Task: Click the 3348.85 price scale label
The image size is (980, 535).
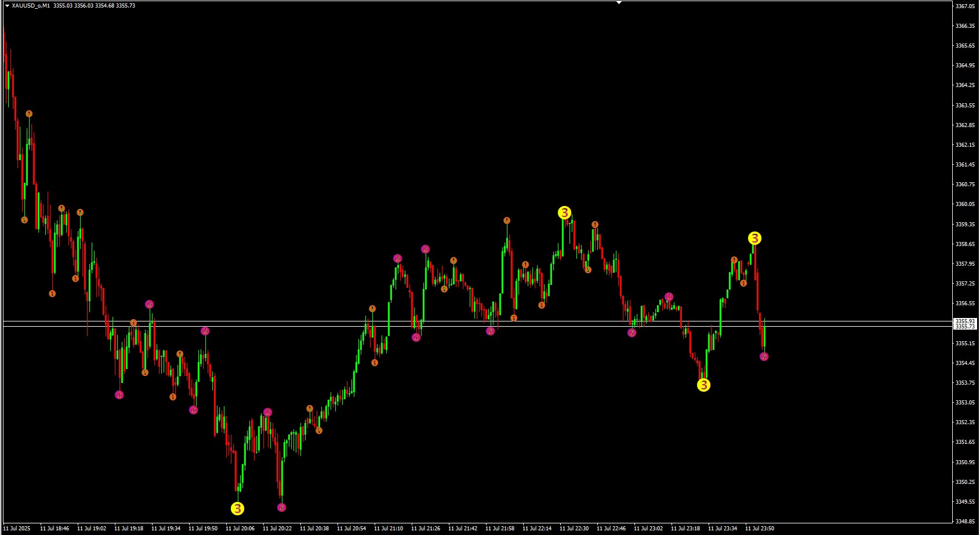Action: point(965,521)
